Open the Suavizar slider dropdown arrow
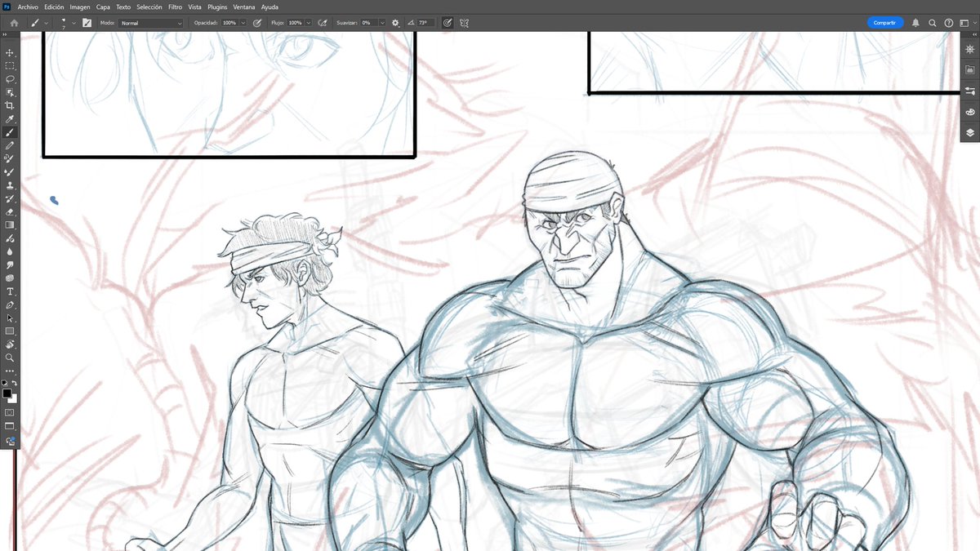The height and width of the screenshot is (551, 980). coord(381,23)
